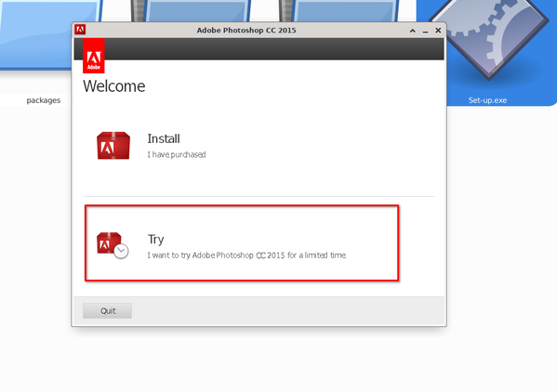Click the packages folder label
Image resolution: width=557 pixels, height=392 pixels.
point(44,100)
